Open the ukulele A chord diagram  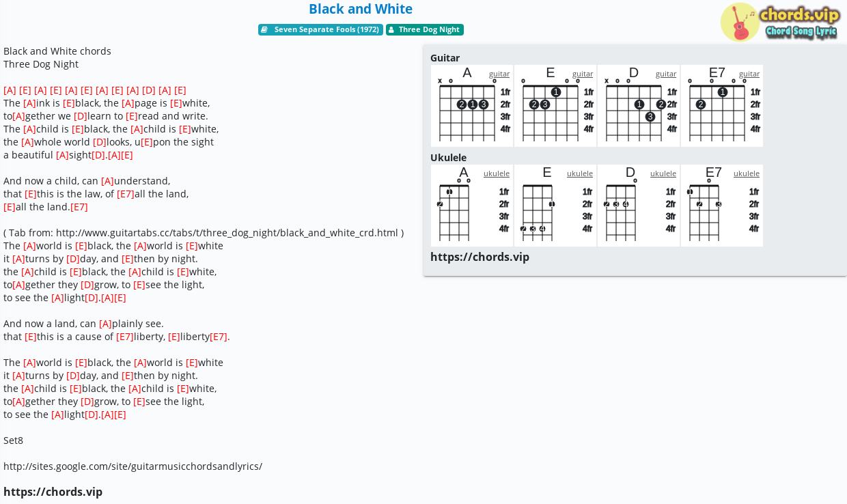pyautogui.click(x=472, y=206)
